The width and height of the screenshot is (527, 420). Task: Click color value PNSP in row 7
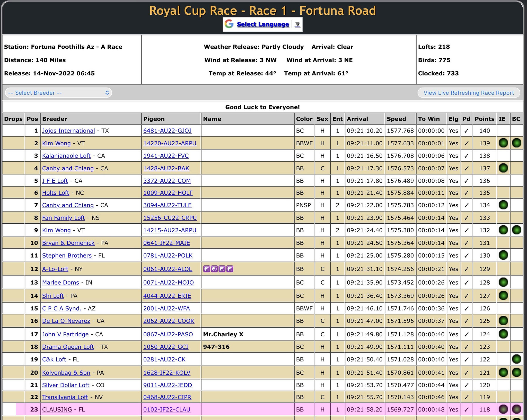303,205
